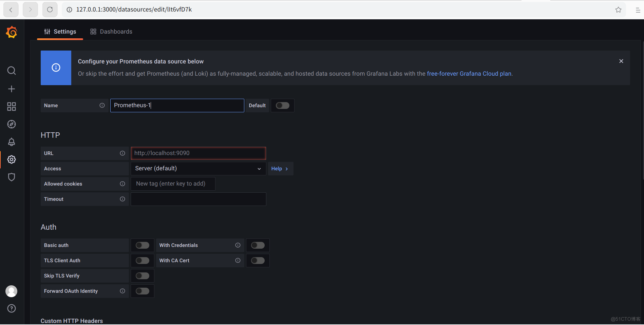Show the Timeout info icon
Screen dimensions: 644x325
(x=122, y=199)
